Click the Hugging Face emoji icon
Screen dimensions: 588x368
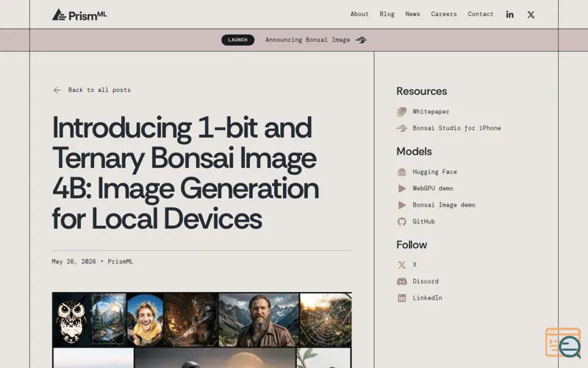401,172
